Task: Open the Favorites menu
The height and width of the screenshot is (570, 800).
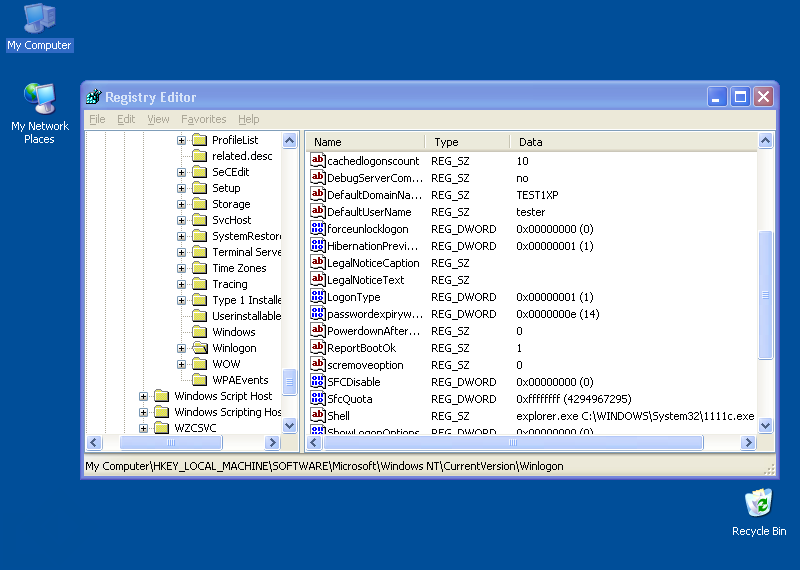Action: point(204,119)
